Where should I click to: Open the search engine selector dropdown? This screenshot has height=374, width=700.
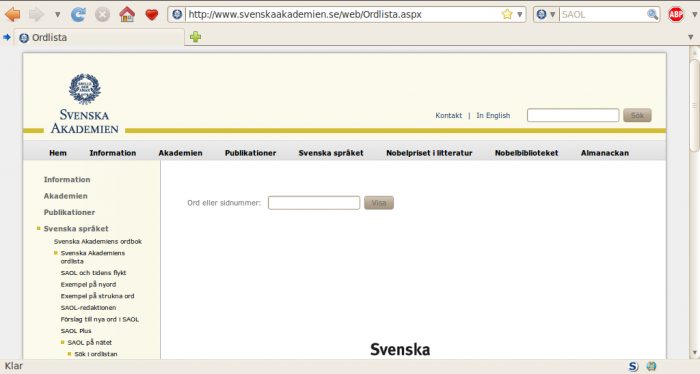tap(546, 14)
